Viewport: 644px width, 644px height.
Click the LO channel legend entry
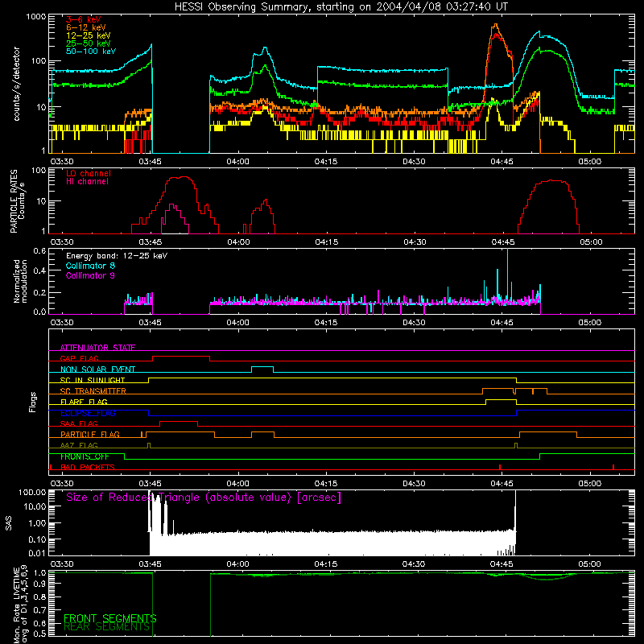89,173
